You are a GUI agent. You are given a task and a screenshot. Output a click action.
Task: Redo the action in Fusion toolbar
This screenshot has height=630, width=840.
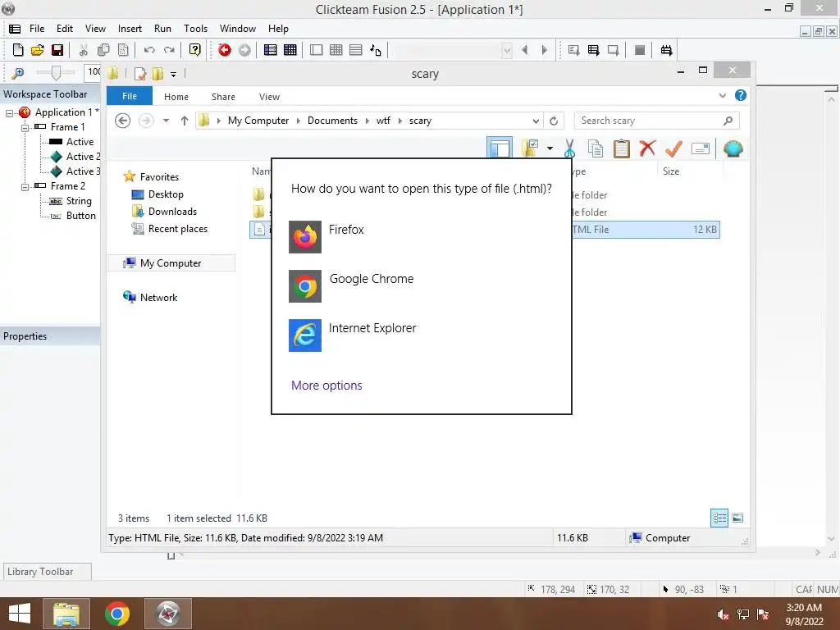coord(169,50)
